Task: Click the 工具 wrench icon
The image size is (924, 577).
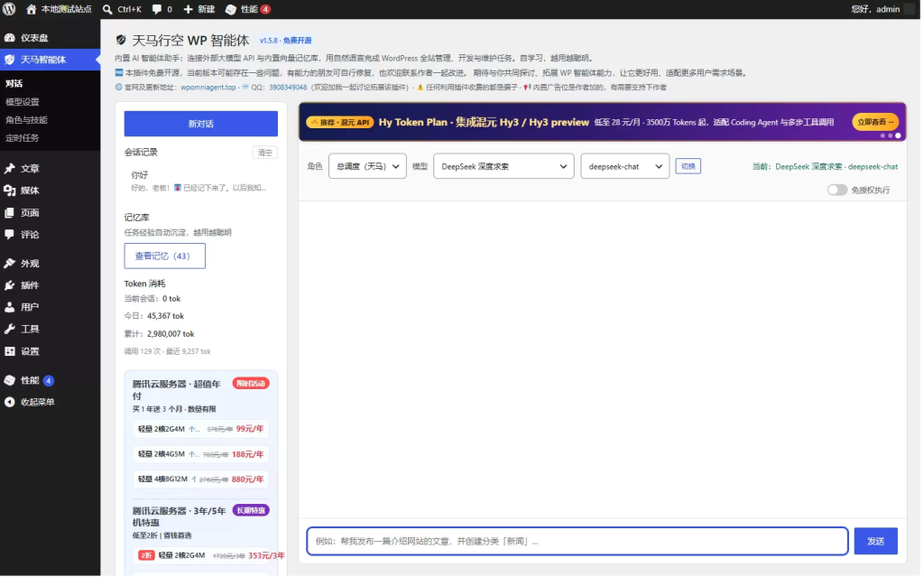Action: tap(9, 329)
